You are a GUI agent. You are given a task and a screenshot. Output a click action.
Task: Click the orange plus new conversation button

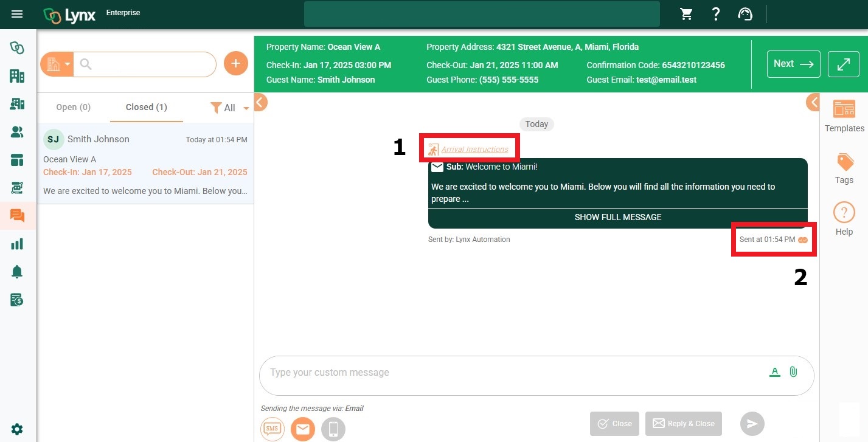236,63
